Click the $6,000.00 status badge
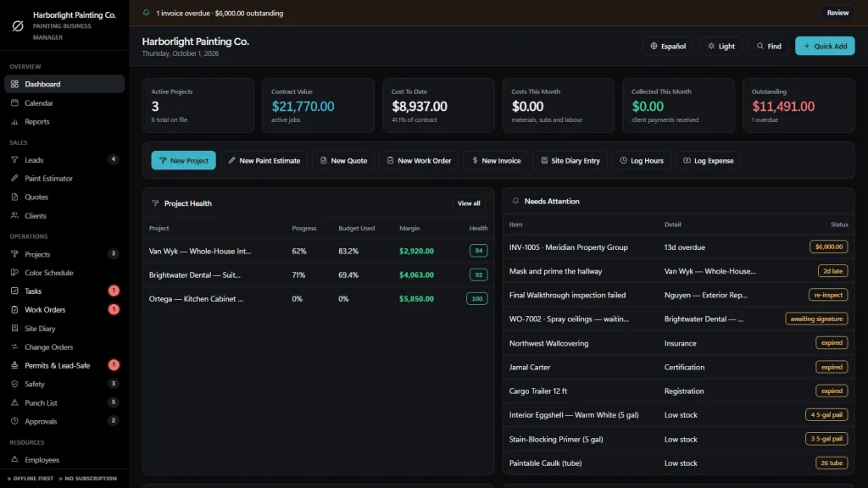The image size is (868, 488). click(829, 247)
